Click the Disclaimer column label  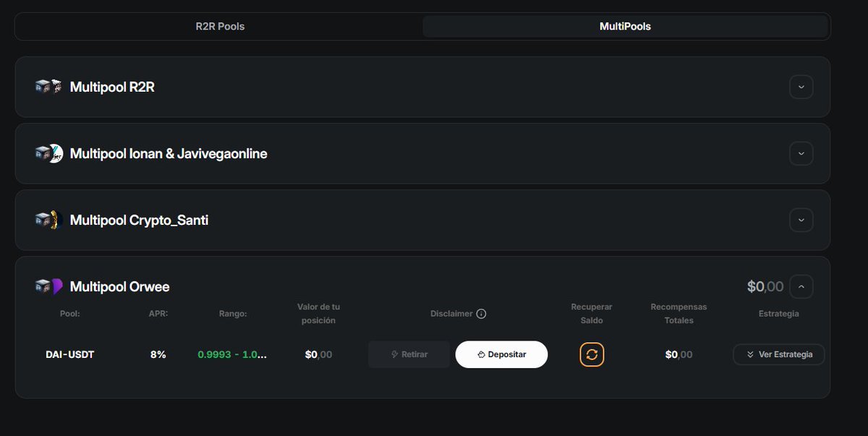(451, 314)
